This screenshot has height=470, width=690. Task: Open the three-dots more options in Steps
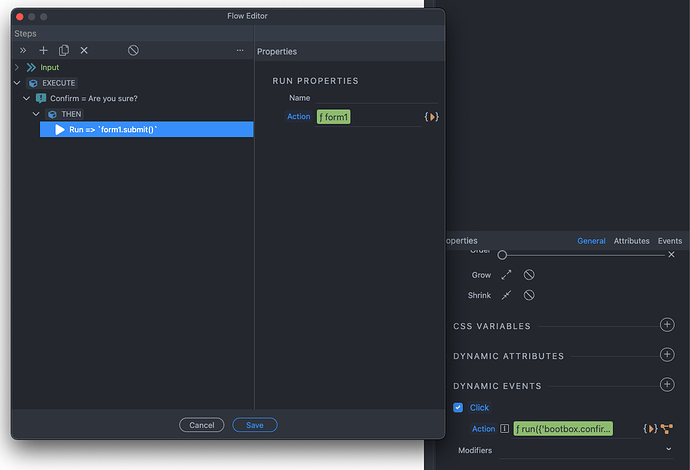click(240, 50)
